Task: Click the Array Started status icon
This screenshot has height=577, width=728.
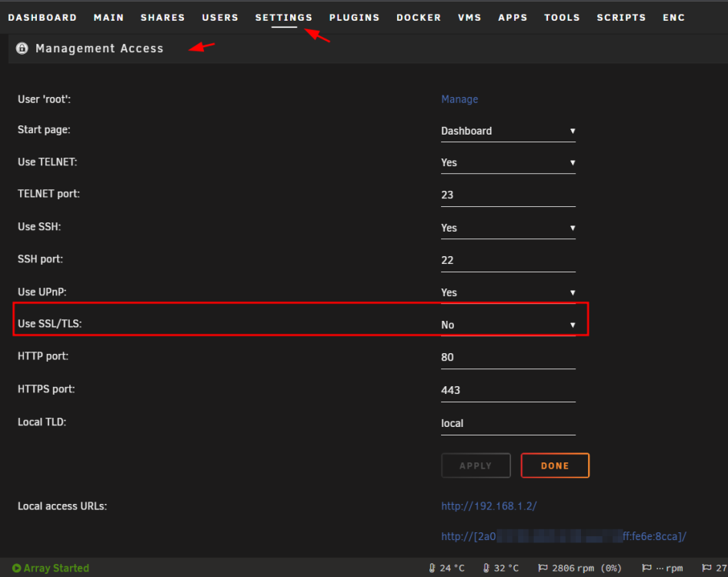Action: click(x=16, y=569)
